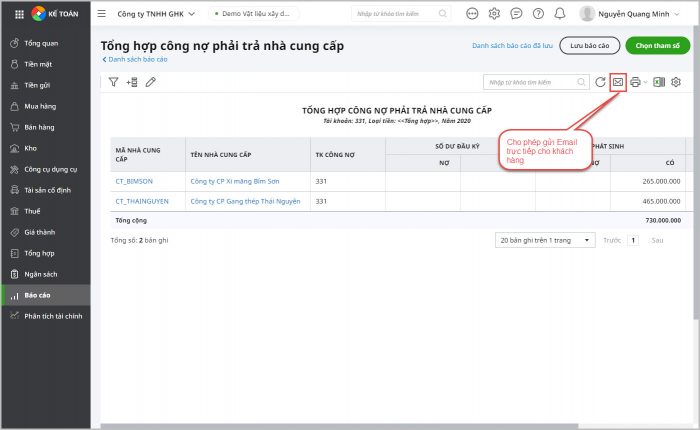The image size is (700, 430).
Task: Open the Tài sản cố định module
Action: point(46,190)
